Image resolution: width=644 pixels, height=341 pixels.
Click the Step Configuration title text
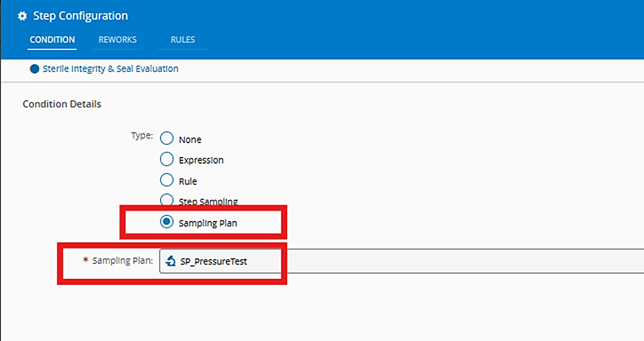pos(81,16)
